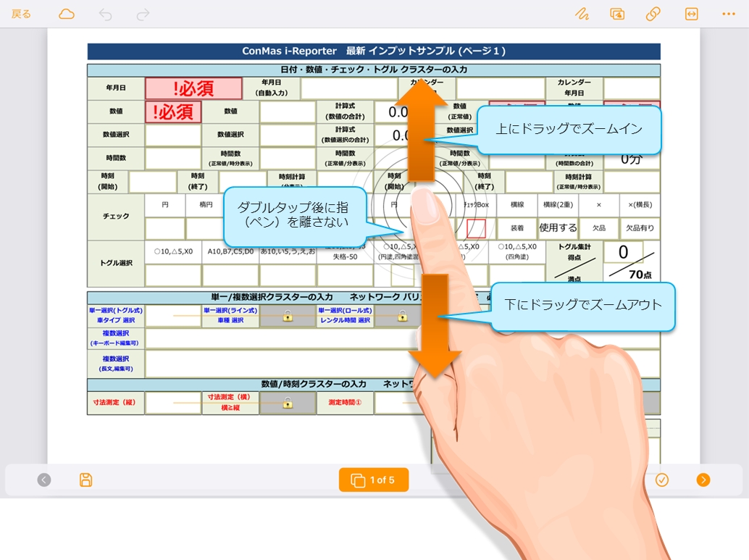Tap the カレンダー年月日 field at right
Image resolution: width=749 pixels, height=560 pixels.
632,88
